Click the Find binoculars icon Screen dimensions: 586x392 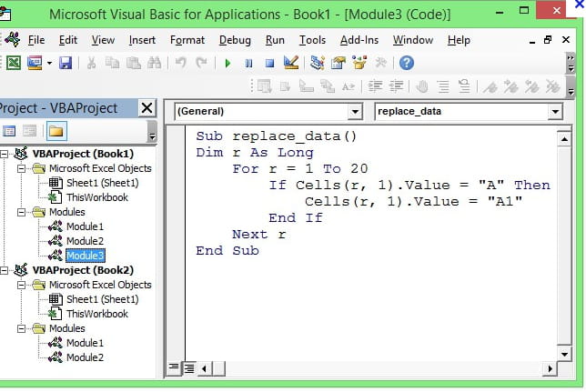[x=154, y=63]
